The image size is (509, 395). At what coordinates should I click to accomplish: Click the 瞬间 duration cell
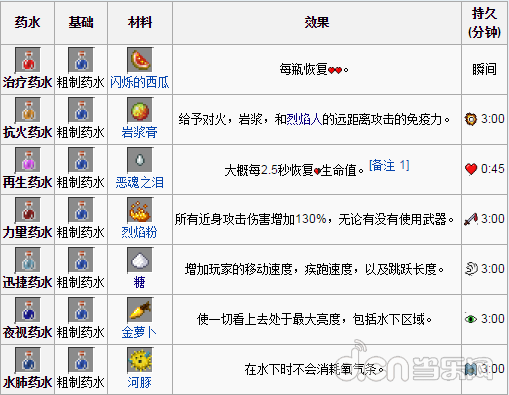point(485,69)
